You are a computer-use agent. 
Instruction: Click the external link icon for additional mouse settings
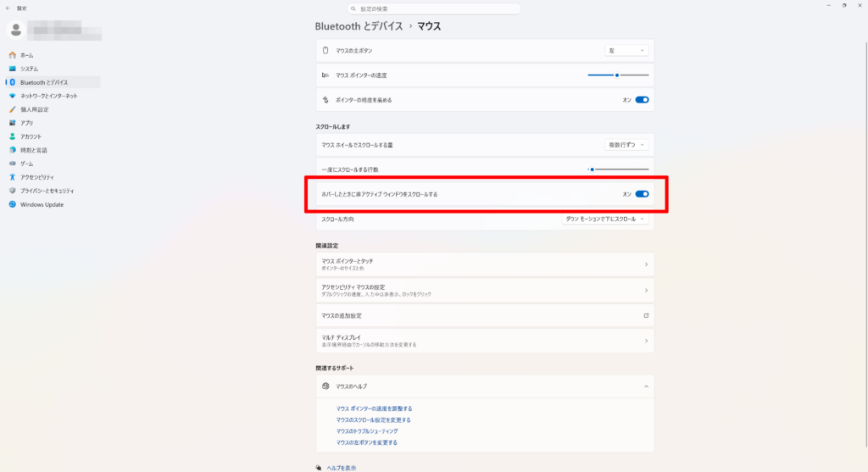[646, 315]
